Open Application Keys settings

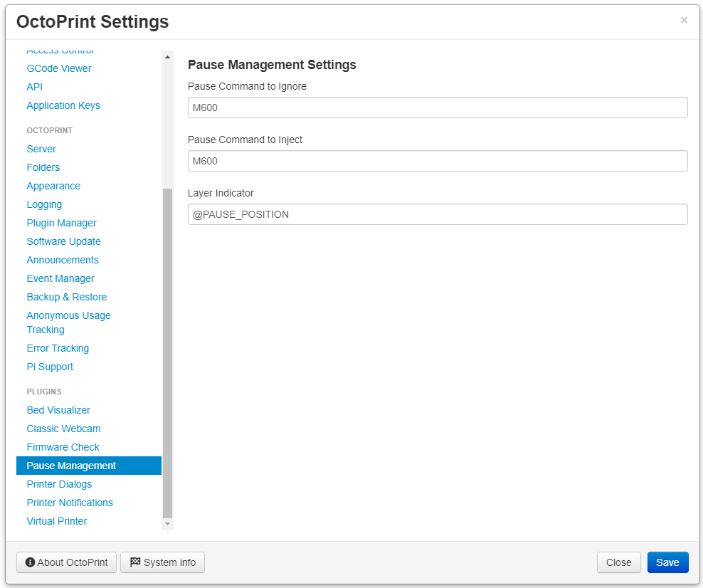click(x=63, y=105)
